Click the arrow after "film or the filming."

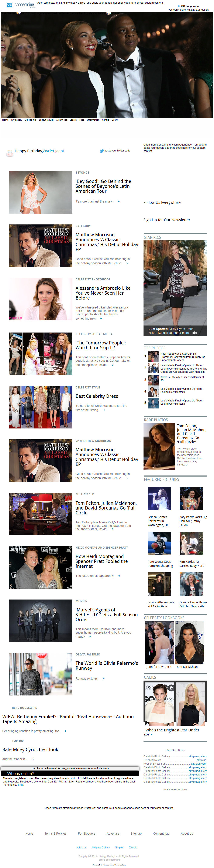(x=104, y=410)
